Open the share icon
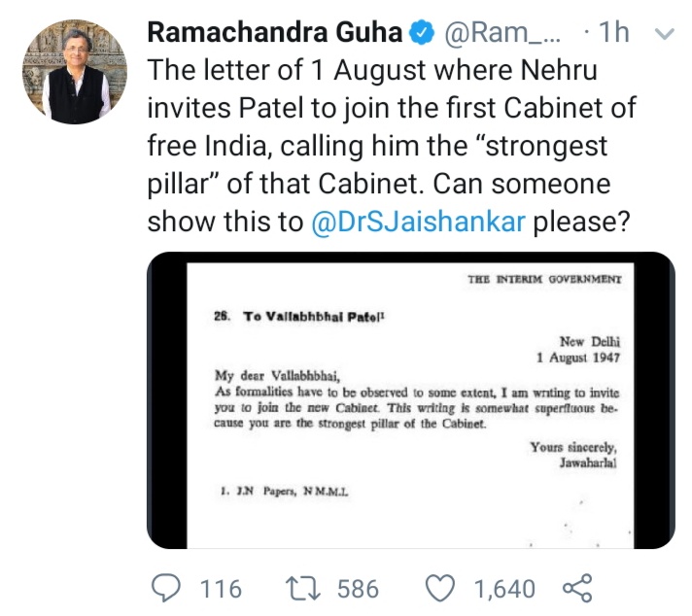Viewport: 692px width, 616px height. (x=577, y=588)
